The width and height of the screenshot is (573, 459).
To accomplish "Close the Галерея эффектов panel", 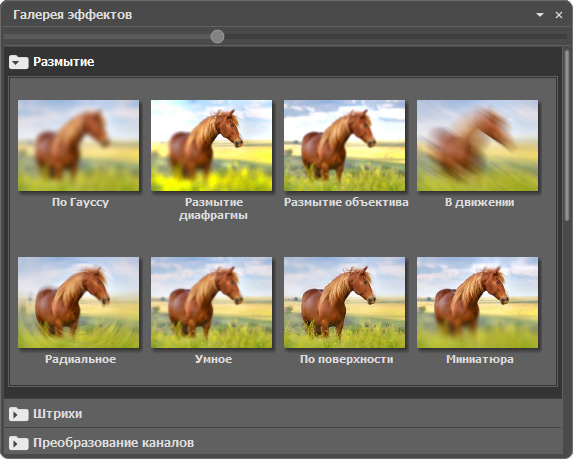I will coord(559,15).
